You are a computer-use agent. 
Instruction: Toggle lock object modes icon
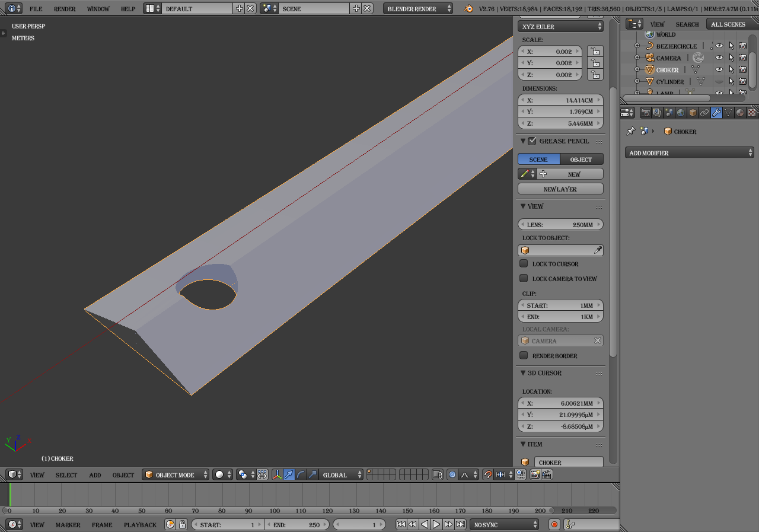pyautogui.click(x=438, y=474)
